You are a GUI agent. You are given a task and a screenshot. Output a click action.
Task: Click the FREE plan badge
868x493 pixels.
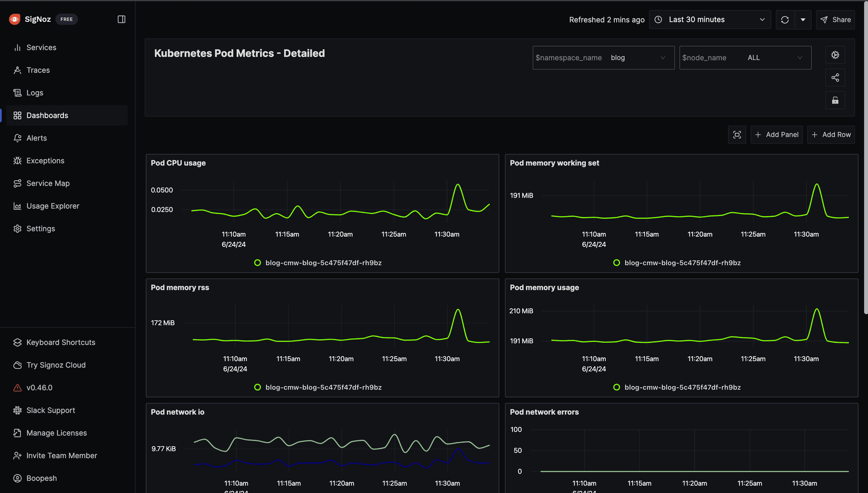coord(66,19)
